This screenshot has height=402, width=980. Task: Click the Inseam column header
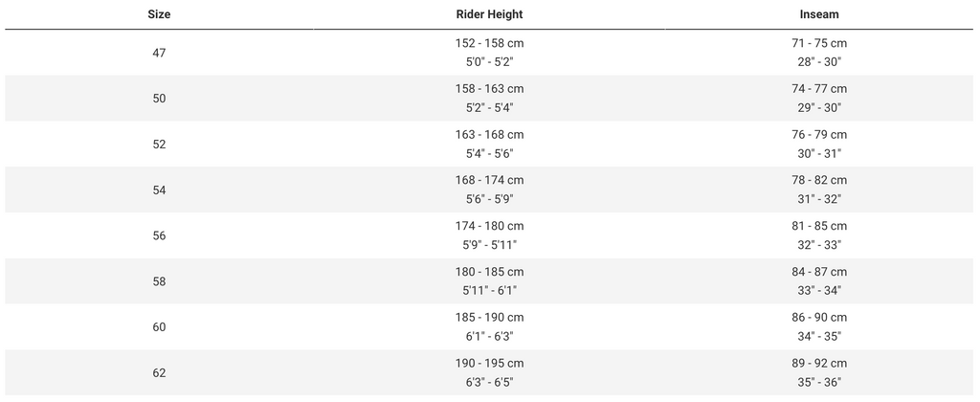click(819, 14)
